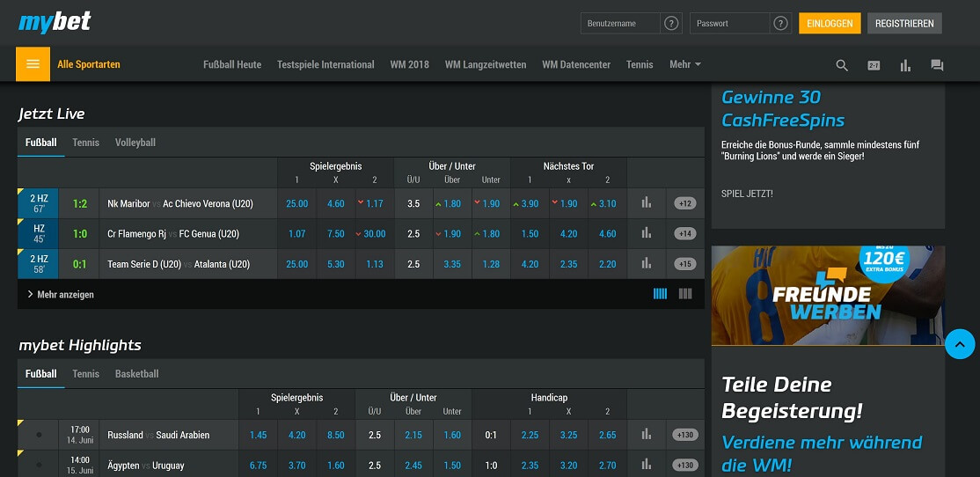This screenshot has width=980, height=477.
Task: Select odds 1.07 for Cr Flamengo Rj win
Action: tap(296, 234)
